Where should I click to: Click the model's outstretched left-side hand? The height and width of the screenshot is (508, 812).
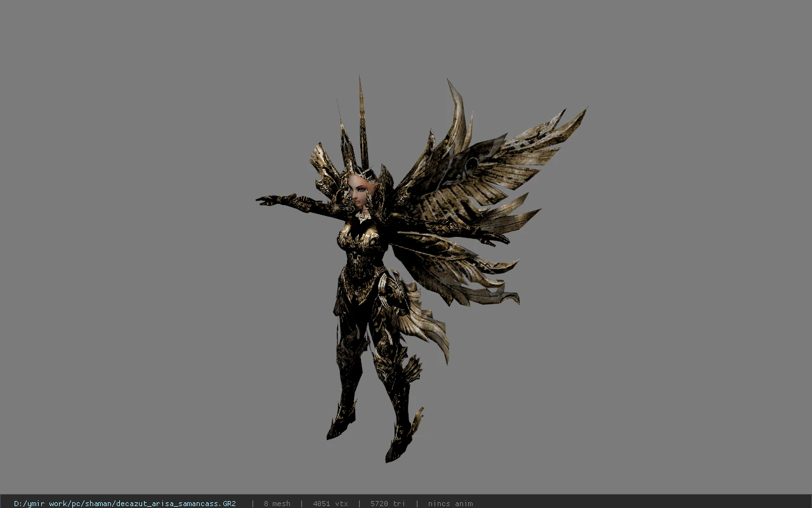[268, 200]
